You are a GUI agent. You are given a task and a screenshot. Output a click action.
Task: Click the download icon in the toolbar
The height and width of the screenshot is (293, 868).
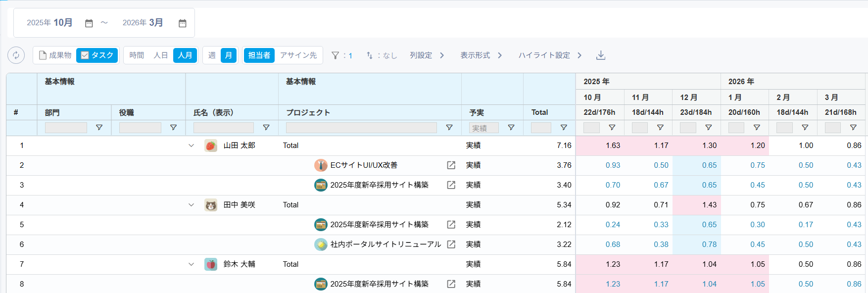[x=600, y=55]
